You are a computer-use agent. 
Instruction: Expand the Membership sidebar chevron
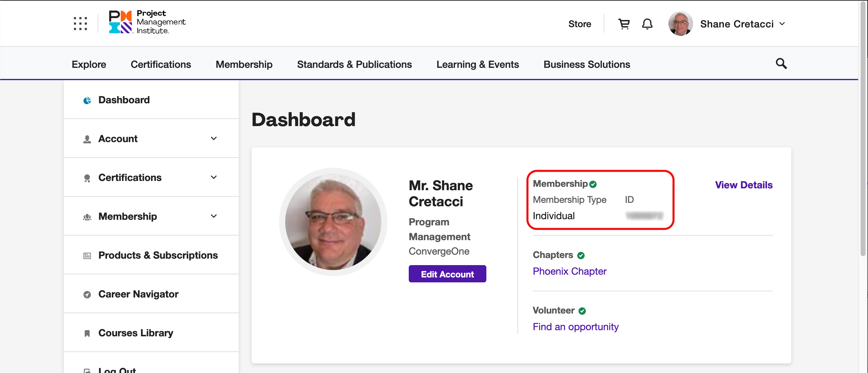tap(213, 216)
